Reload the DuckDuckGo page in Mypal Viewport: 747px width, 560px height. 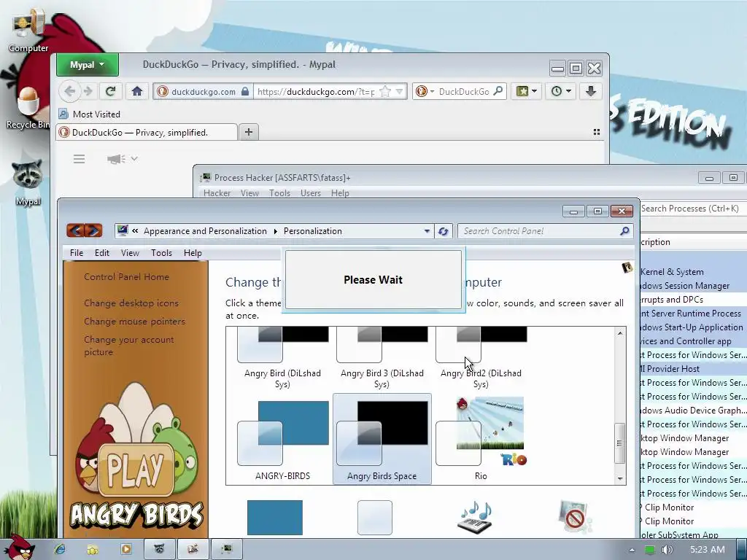click(x=111, y=91)
